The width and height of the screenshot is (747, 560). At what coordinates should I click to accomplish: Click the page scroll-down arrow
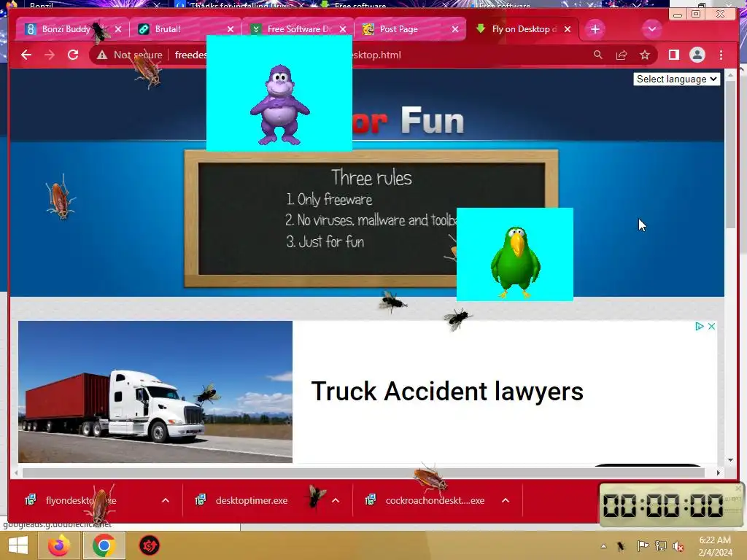click(x=730, y=460)
